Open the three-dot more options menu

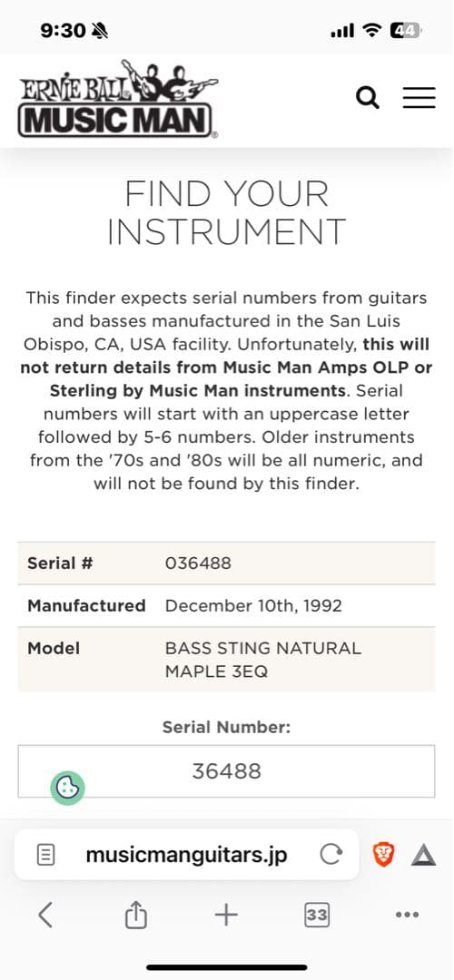407,915
